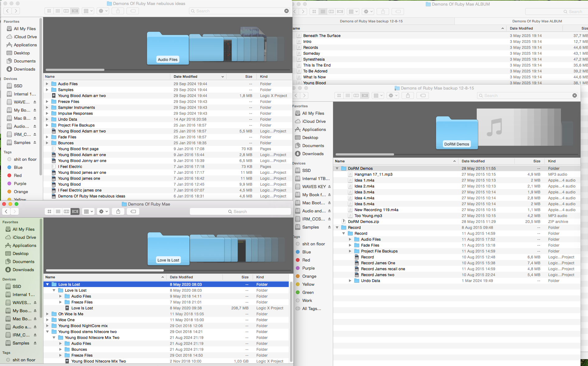
Task: Click Edit Tags icon in backup 12-8-15 window
Action: tap(423, 95)
